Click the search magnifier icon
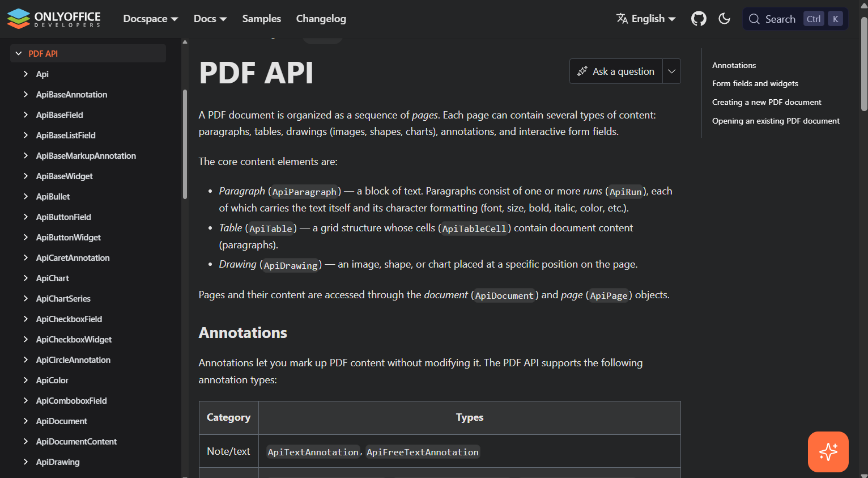Viewport: 868px width, 478px height. pyautogui.click(x=754, y=19)
